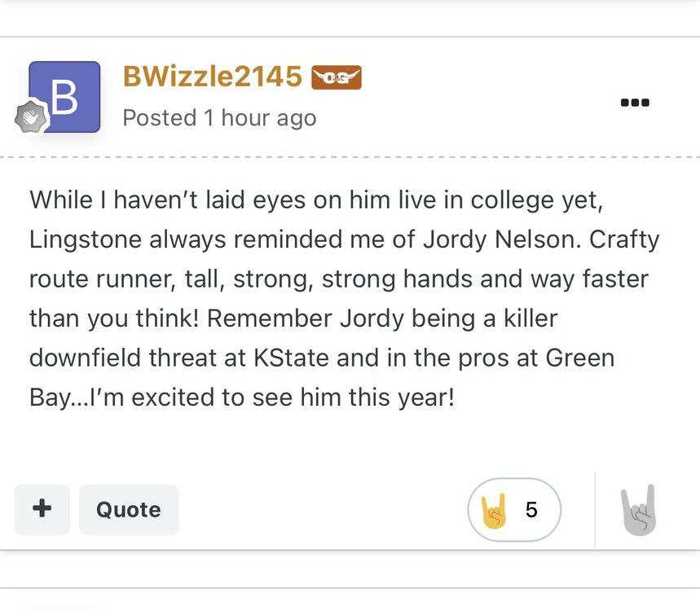700x611 pixels.
Task: Open BWizzle2145's profile link
Action: coord(212,77)
